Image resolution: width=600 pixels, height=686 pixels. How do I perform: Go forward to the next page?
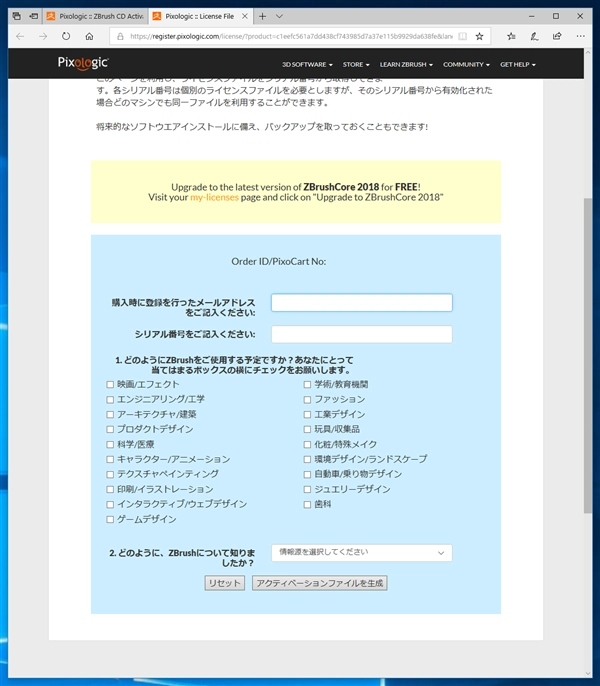pos(43,36)
